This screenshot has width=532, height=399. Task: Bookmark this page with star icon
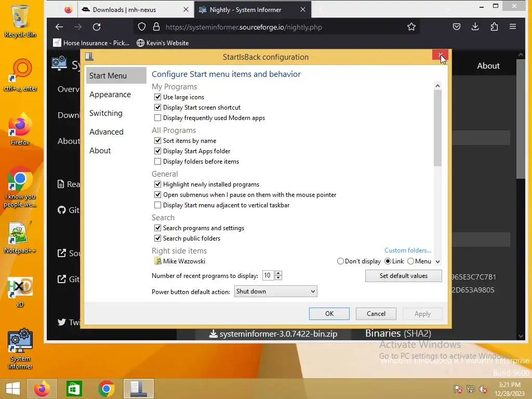tap(411, 27)
